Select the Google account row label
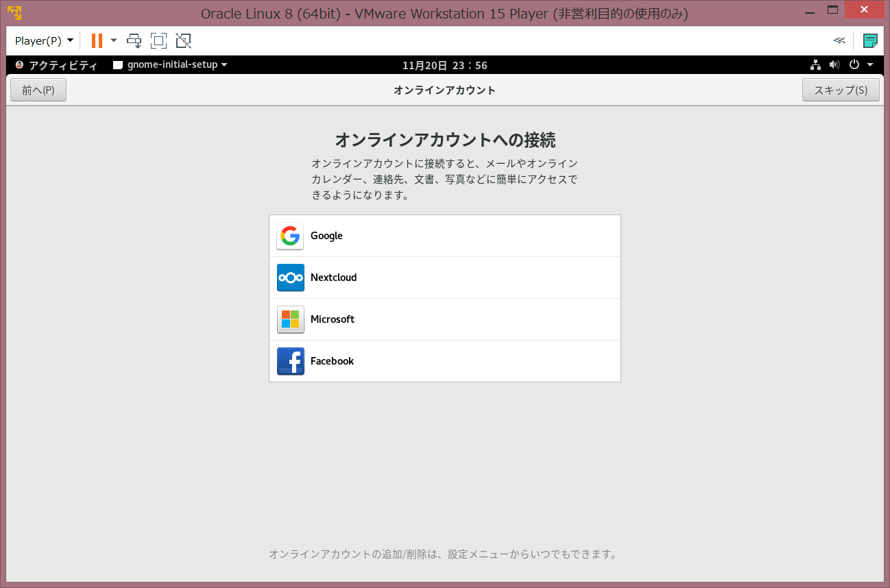Viewport: 890px width, 588px height. [x=326, y=236]
